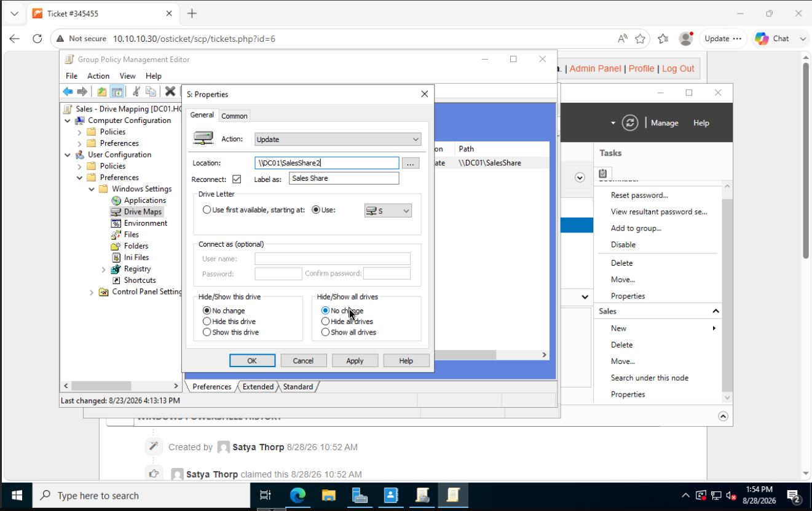Viewport: 812px width, 511px height.
Task: Select the Ini Files node in tree
Action: coord(136,258)
